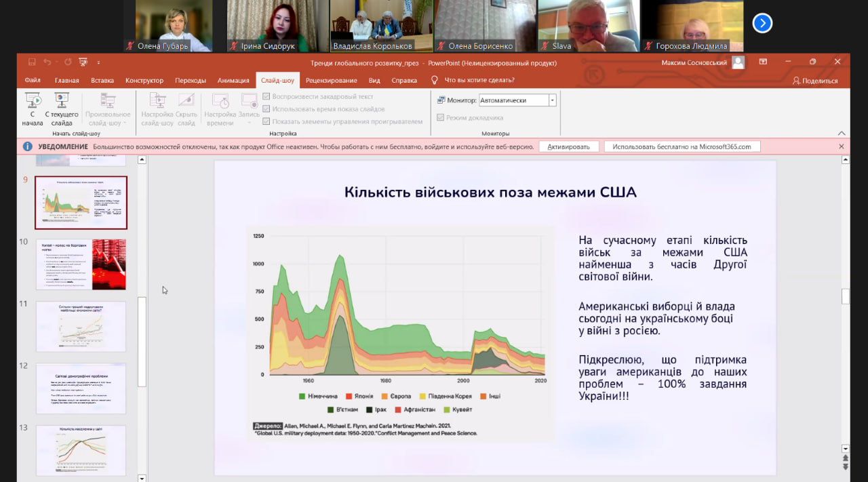Screen dimensions: 868x482
Task: Start slideshow from beginning (С начала)
Action: 33,108
